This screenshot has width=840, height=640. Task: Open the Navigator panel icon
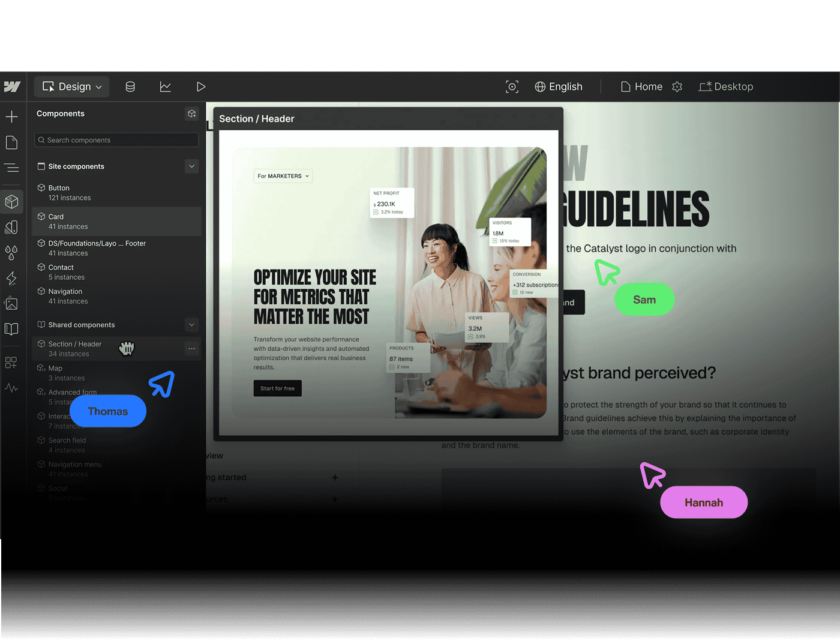pos(11,168)
